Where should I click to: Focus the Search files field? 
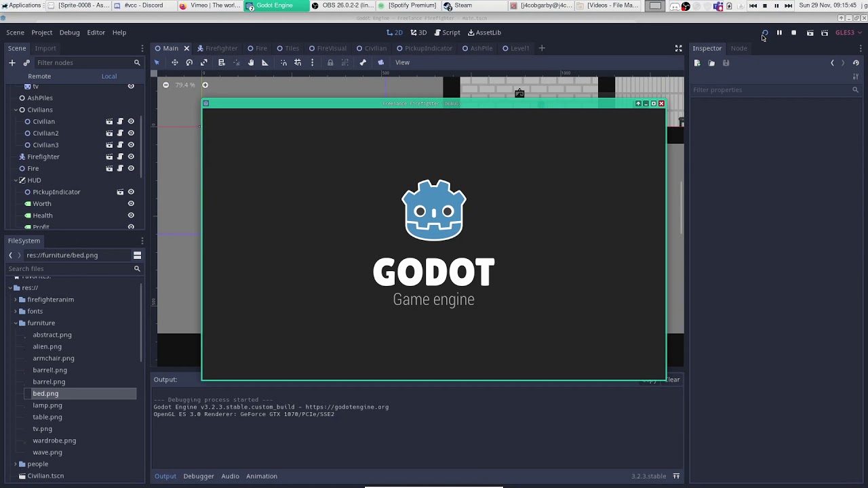[75, 268]
